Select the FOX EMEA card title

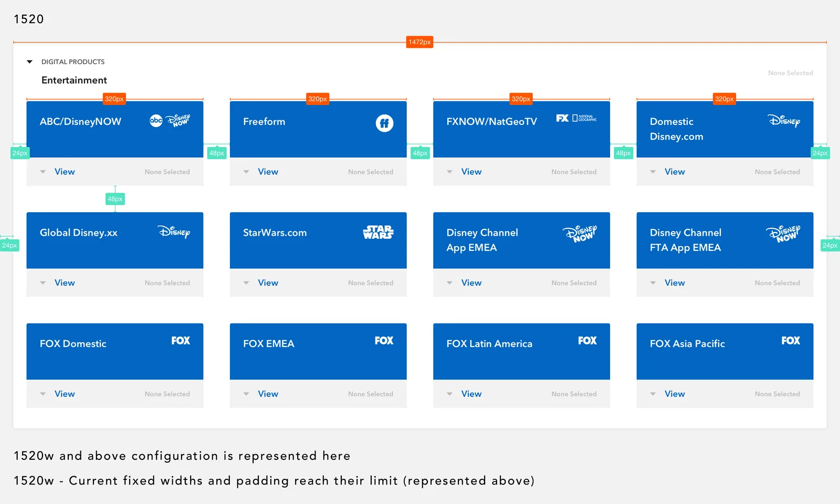[269, 344]
